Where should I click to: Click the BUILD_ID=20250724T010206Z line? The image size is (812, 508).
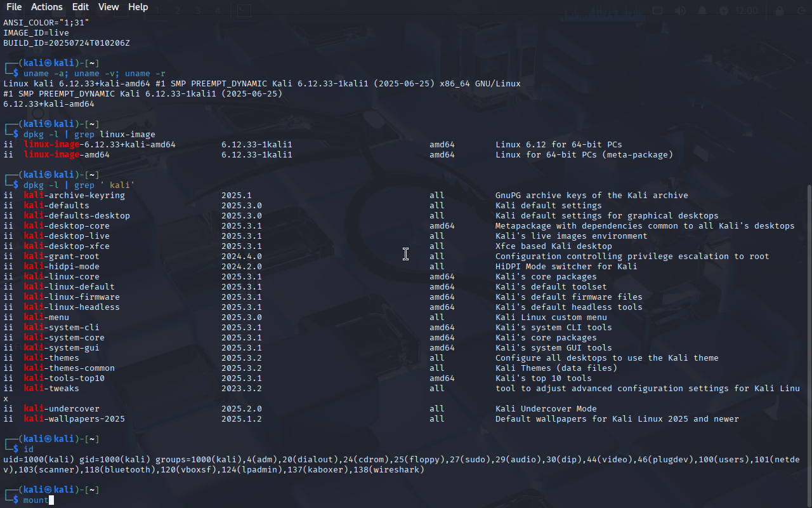67,43
